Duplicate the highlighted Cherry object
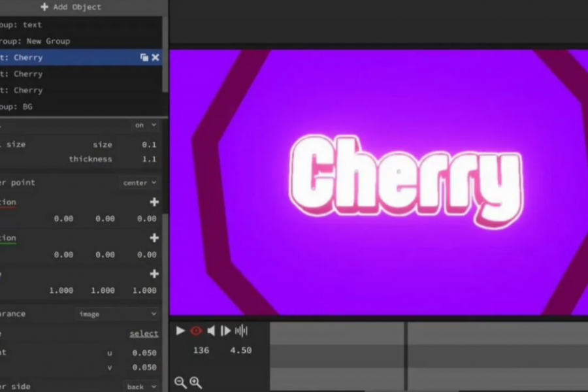The width and height of the screenshot is (588, 392). click(x=144, y=57)
